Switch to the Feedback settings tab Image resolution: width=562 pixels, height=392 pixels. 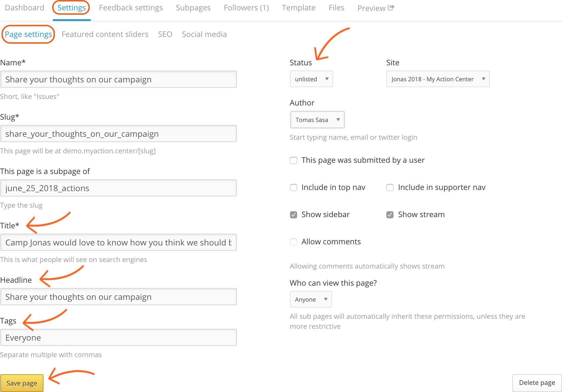tap(131, 8)
